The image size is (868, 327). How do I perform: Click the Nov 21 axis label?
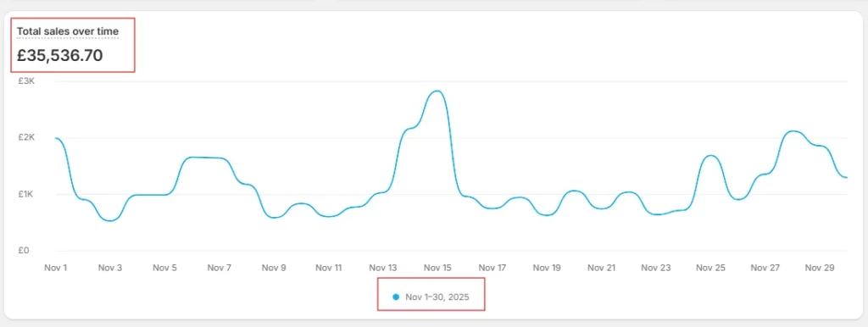coord(602,268)
